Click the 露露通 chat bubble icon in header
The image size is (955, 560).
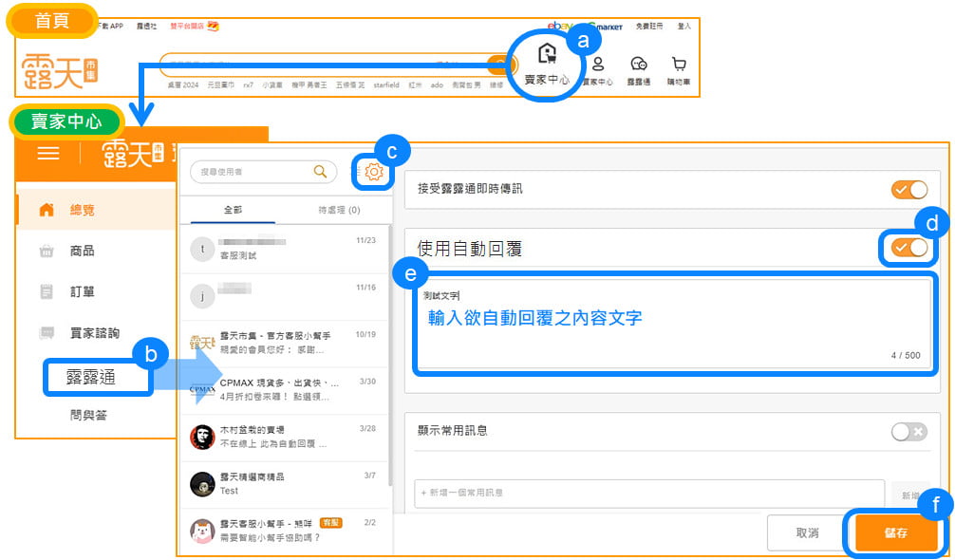pyautogui.click(x=639, y=69)
